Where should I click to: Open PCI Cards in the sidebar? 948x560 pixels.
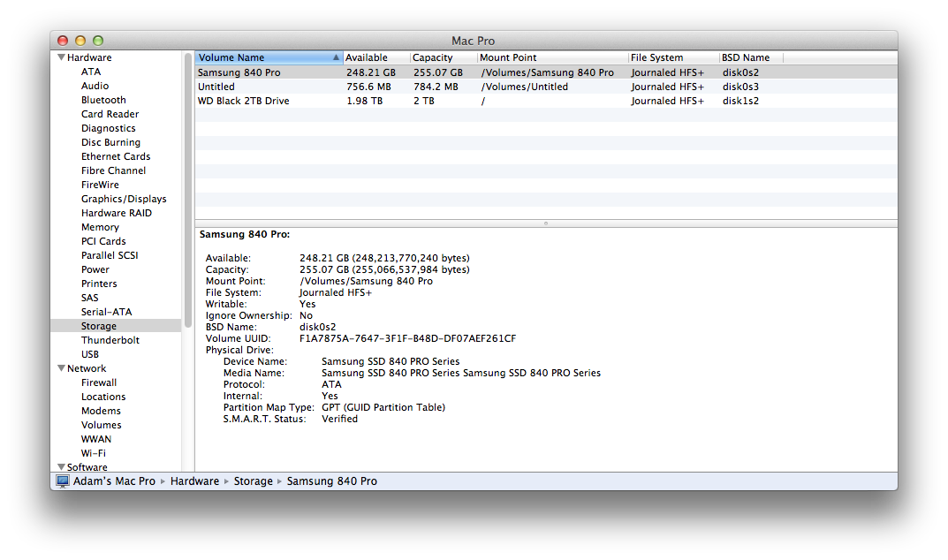103,241
